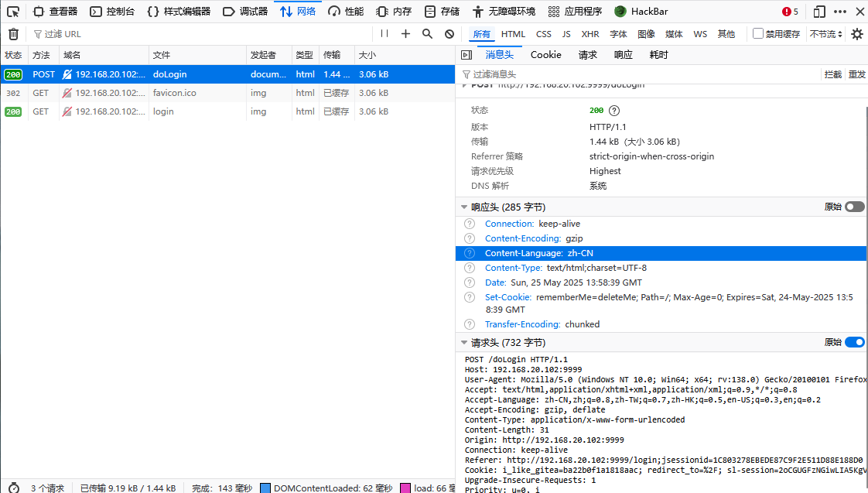Filter requests by JS

pyautogui.click(x=566, y=34)
